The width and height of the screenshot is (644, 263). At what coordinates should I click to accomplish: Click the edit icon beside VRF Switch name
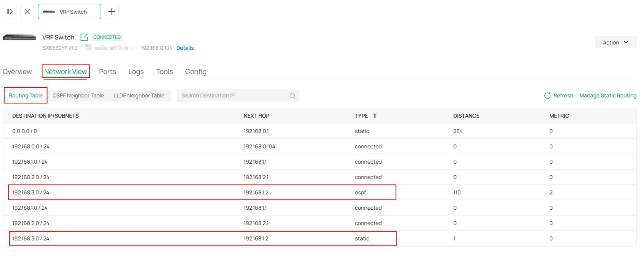coord(84,37)
